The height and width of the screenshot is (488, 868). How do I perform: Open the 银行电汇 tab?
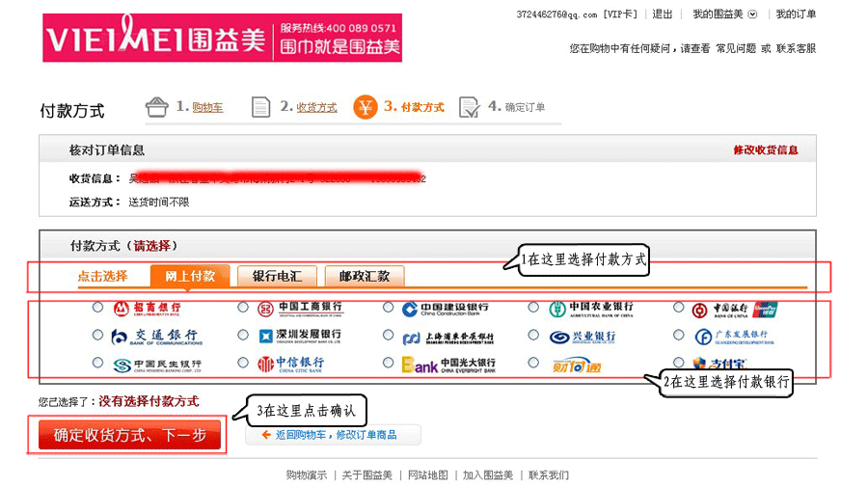point(277,276)
